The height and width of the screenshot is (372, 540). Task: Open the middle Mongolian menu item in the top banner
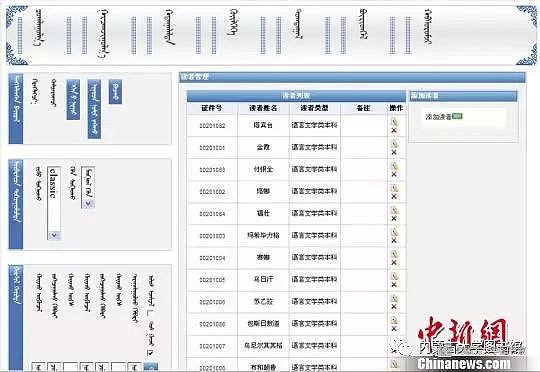[233, 22]
